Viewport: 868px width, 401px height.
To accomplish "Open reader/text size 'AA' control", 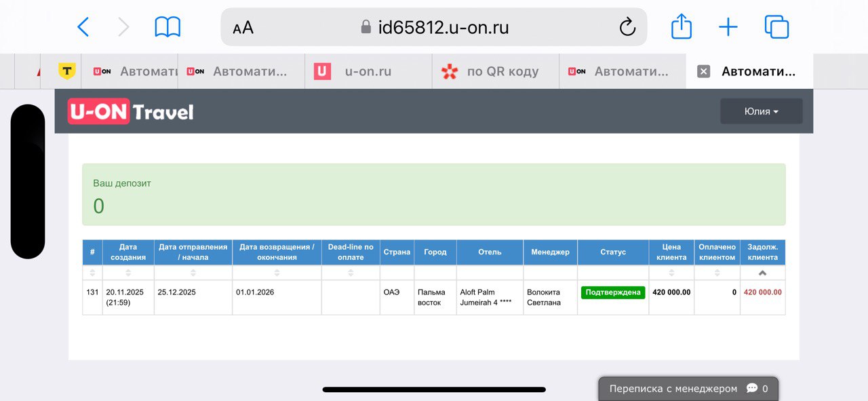I will (x=243, y=28).
